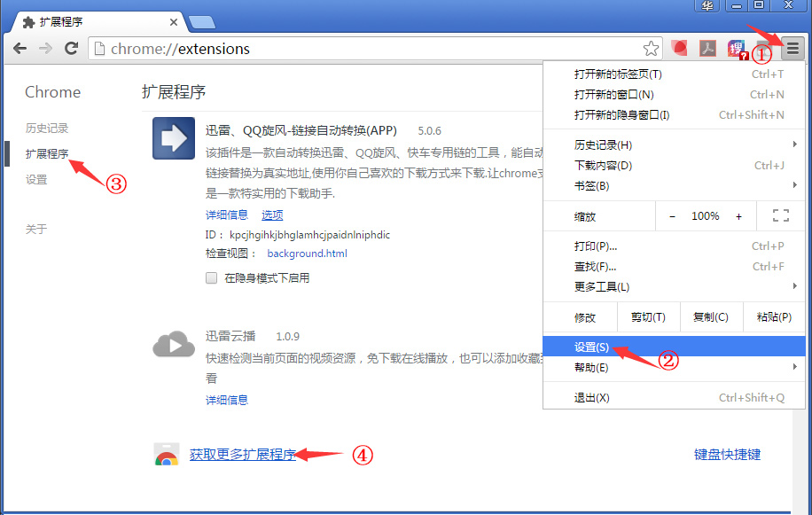Expand 更多工具(L) submenu

674,287
